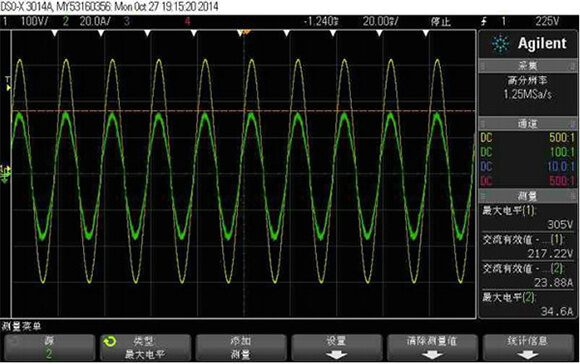The width and height of the screenshot is (580, 364).
Task: Click the 34.6A maximum value
Action: tap(557, 311)
